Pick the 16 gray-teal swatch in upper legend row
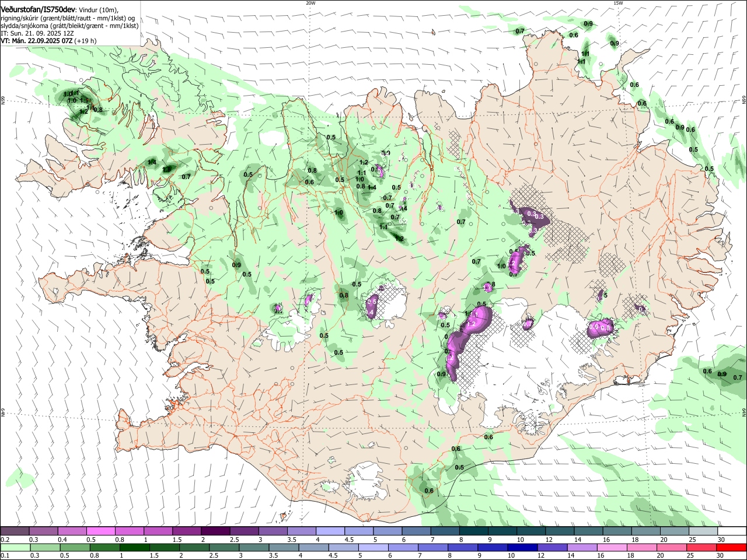This screenshot has height=560, width=747. pyautogui.click(x=617, y=531)
